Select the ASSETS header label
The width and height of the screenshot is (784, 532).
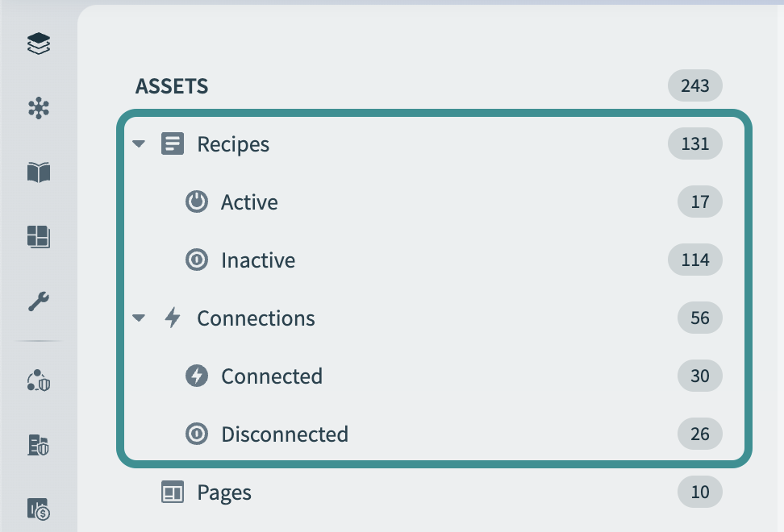point(171,85)
